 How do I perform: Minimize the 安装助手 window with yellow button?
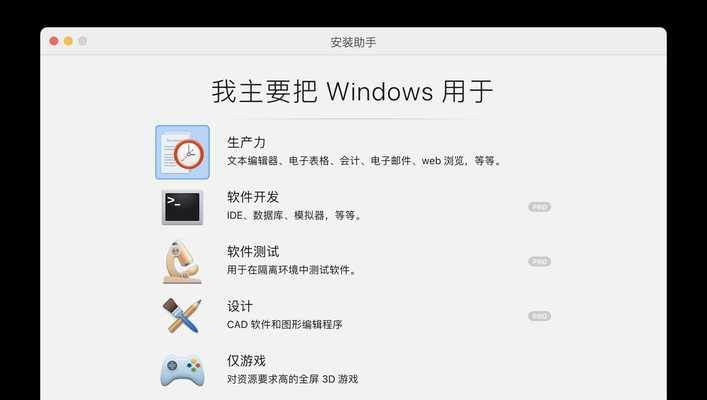click(x=68, y=41)
